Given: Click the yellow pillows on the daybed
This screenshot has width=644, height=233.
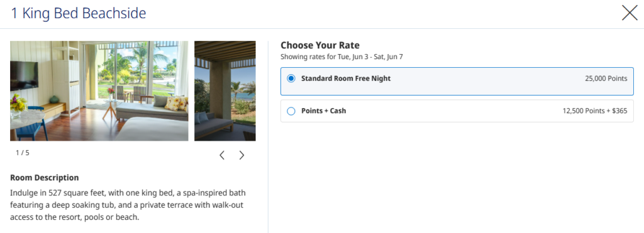Looking at the screenshot, I should pos(176,104).
